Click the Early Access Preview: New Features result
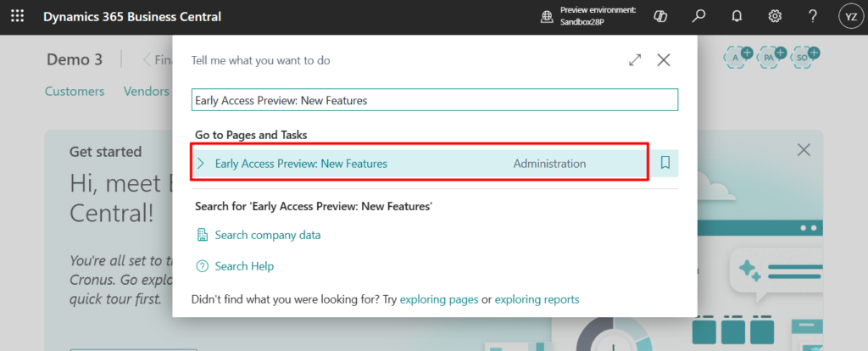The image size is (868, 351). tap(301, 164)
